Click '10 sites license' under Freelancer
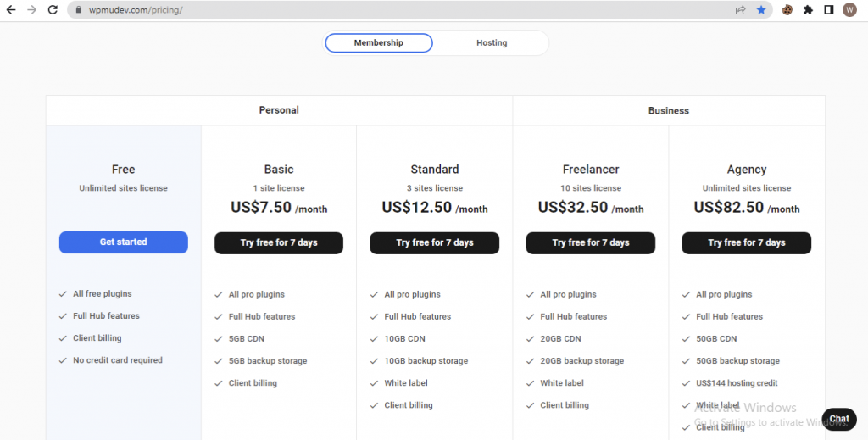 point(591,188)
